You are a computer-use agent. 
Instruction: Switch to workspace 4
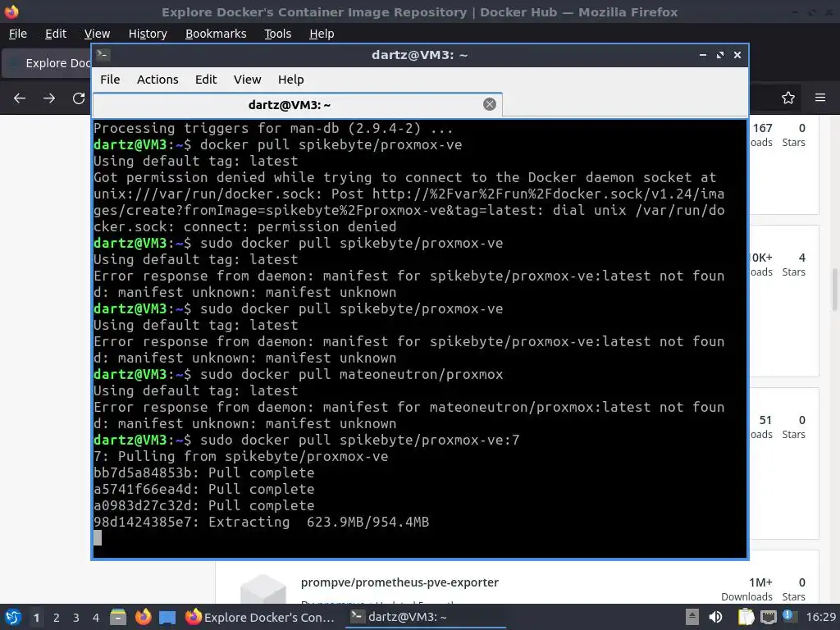pos(96,618)
